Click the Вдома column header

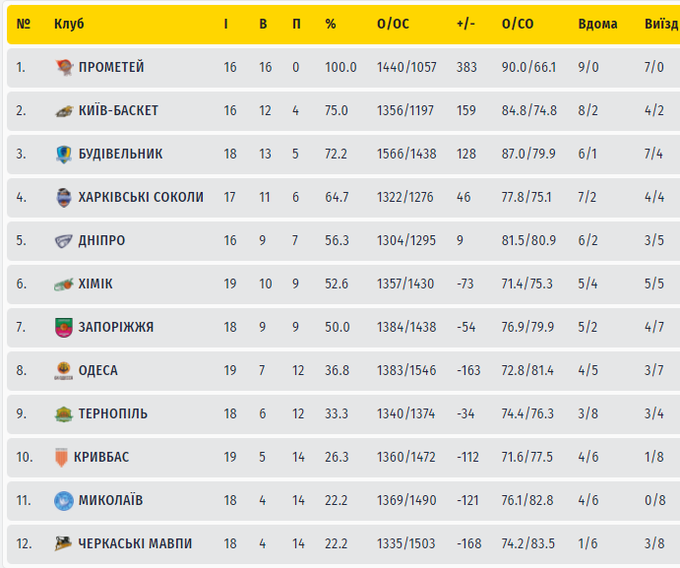[x=597, y=24]
